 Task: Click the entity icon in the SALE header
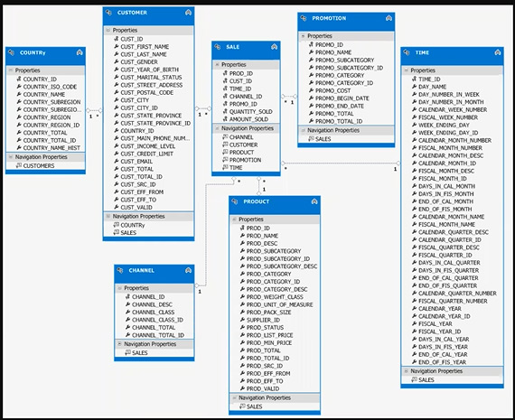click(218, 47)
